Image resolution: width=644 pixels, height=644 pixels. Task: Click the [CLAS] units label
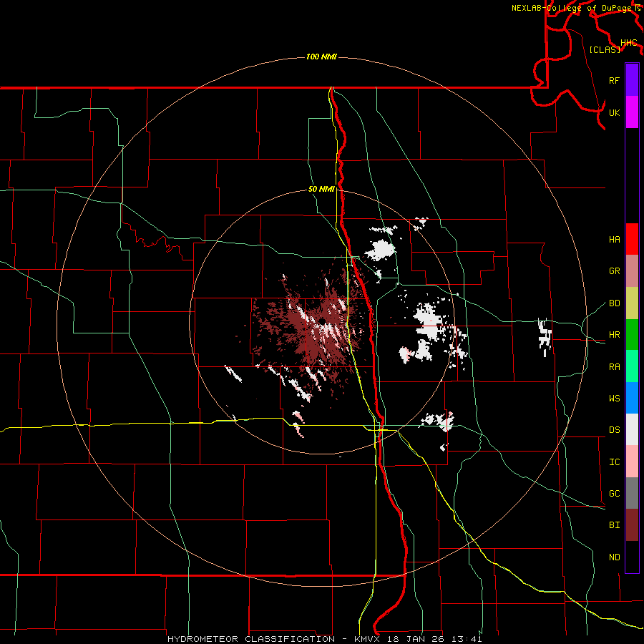point(605,49)
